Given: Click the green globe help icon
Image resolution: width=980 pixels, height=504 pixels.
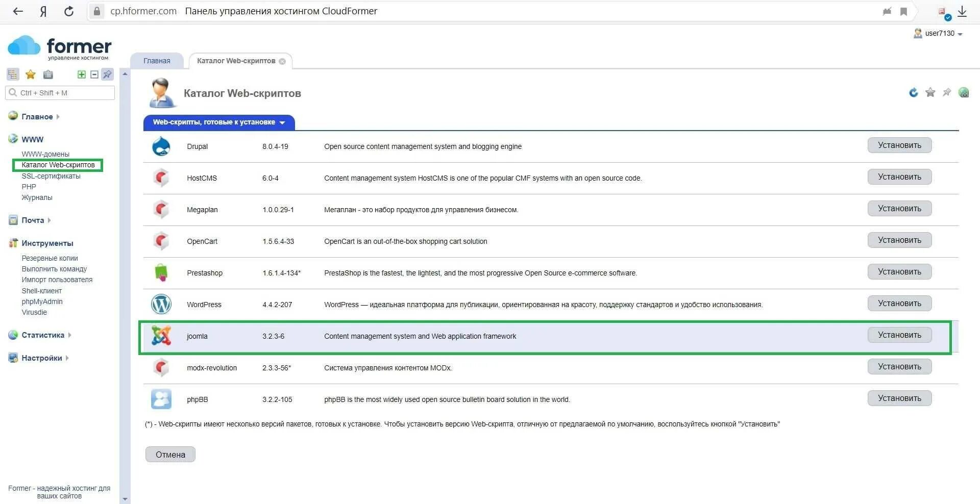Looking at the screenshot, I should point(964,92).
